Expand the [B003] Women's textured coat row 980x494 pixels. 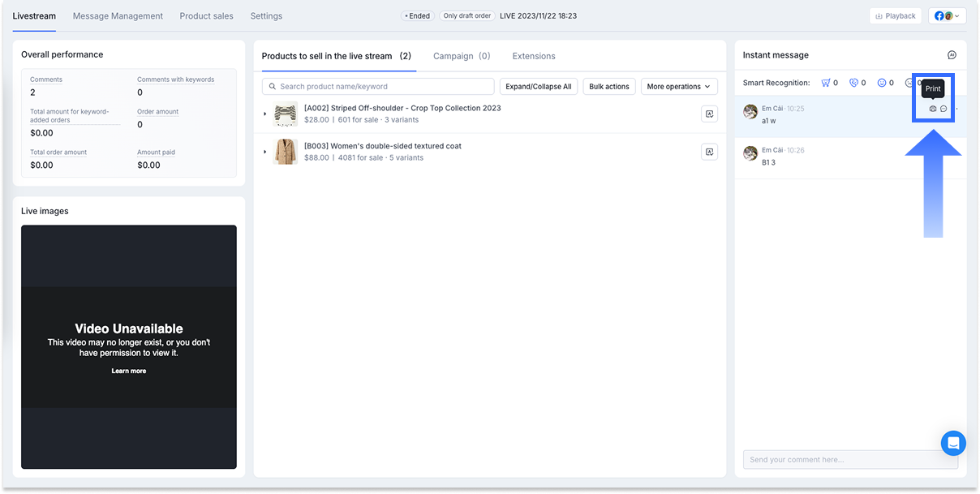pos(265,152)
